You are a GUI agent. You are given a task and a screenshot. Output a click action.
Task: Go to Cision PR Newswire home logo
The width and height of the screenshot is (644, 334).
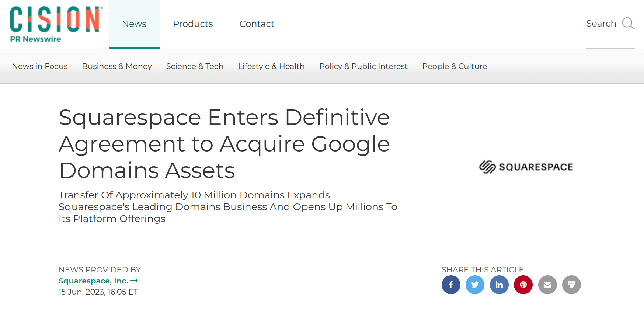[x=56, y=24]
